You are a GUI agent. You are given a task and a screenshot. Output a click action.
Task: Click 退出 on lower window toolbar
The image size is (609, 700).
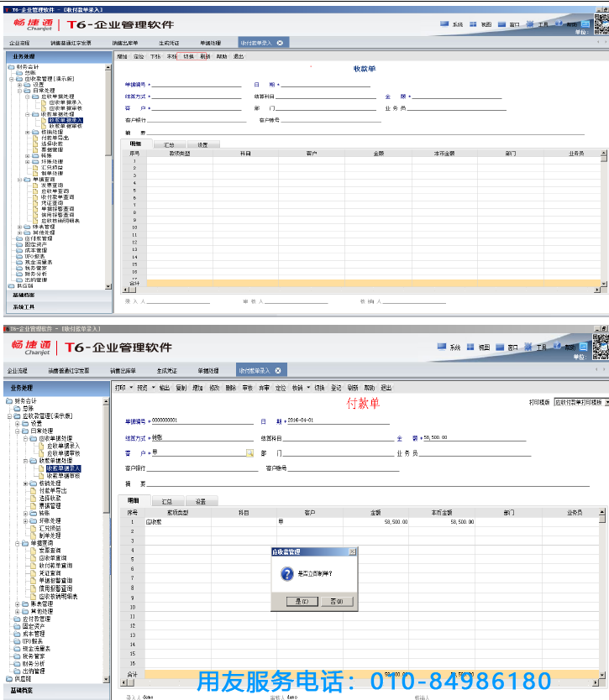386,388
